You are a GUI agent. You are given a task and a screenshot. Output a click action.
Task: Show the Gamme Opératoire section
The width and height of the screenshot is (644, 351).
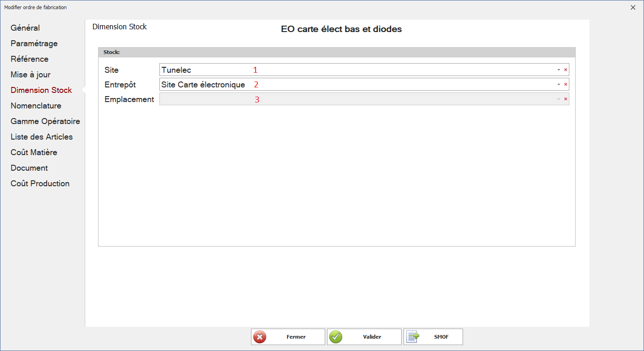coord(45,121)
